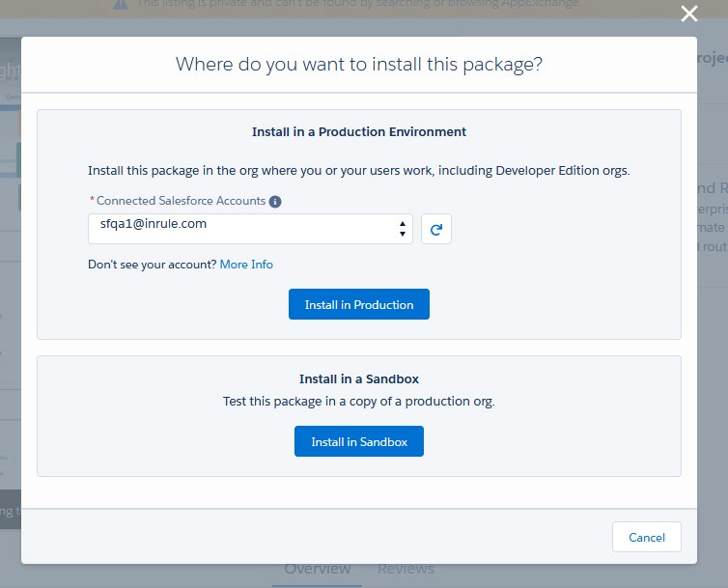Viewport: 728px width, 588px height.
Task: Click the Install in Production button
Action: tap(359, 304)
